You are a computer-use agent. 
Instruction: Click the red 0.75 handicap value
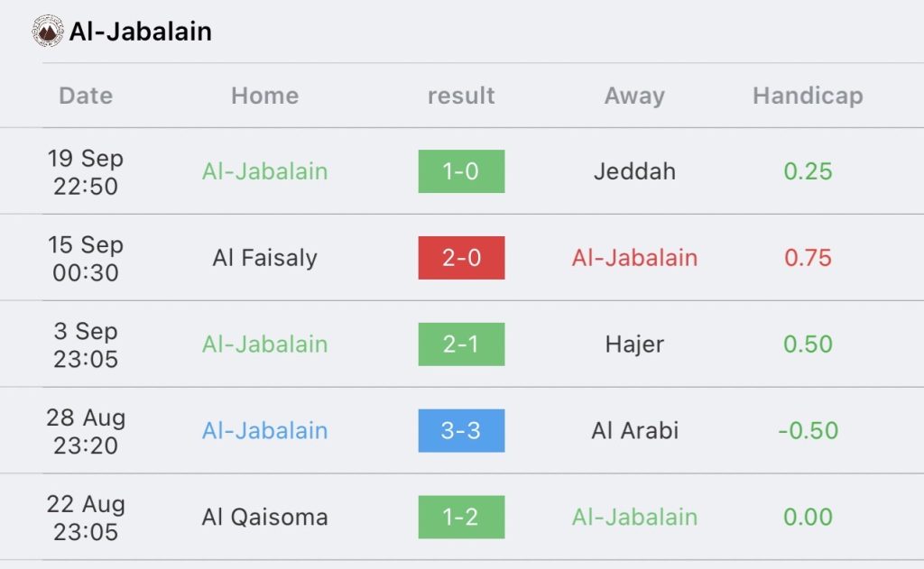pos(808,258)
